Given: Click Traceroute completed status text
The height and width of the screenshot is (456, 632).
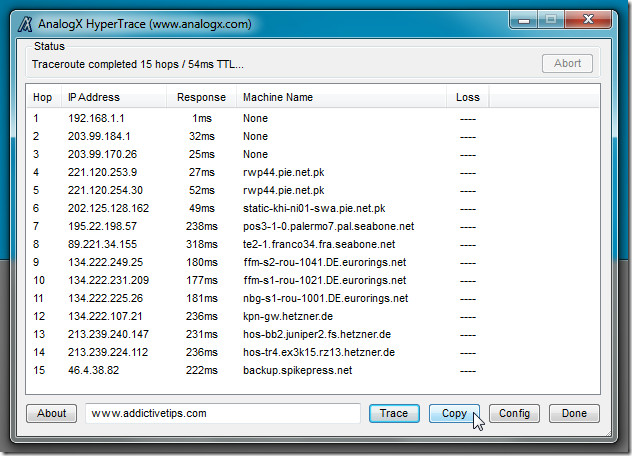Looking at the screenshot, I should coord(137,65).
